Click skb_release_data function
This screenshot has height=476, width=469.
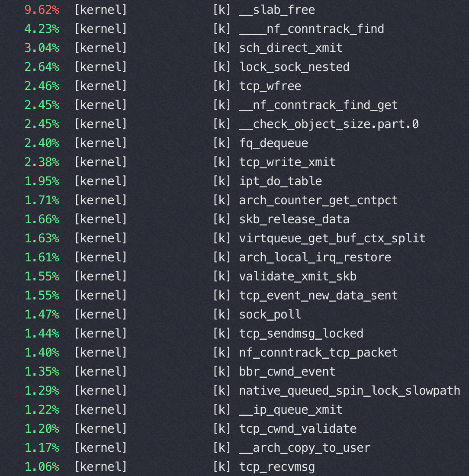[294, 219]
